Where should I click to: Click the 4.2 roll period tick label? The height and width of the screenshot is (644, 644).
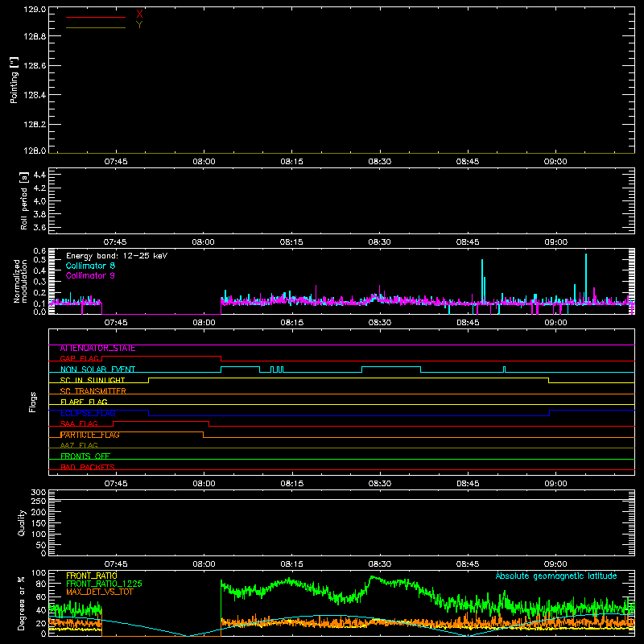tap(39, 188)
